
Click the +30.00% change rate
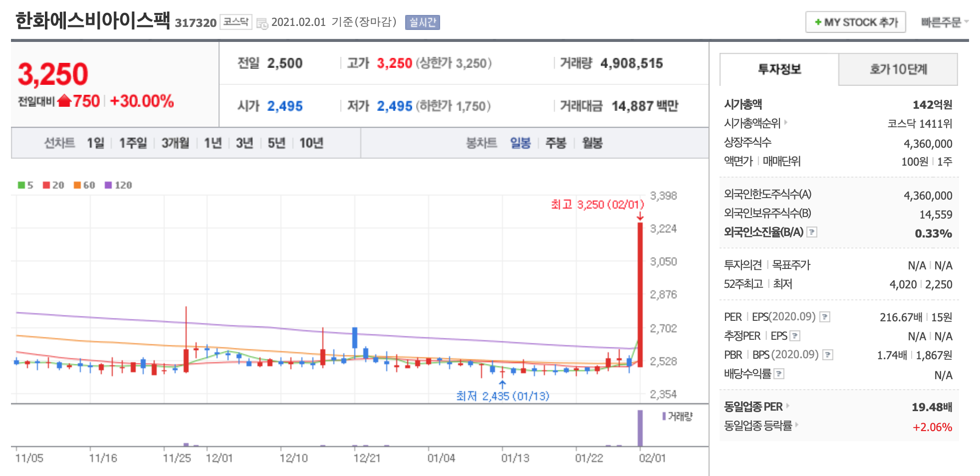[x=142, y=101]
